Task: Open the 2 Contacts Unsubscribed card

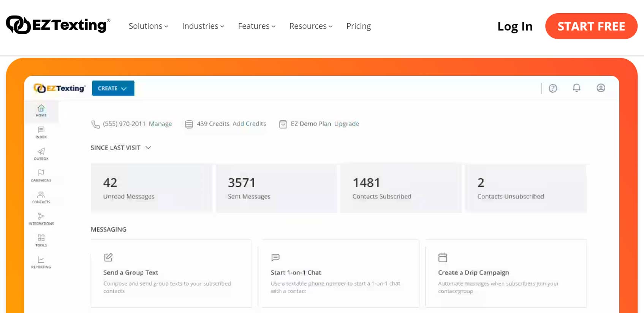Action: [526, 188]
